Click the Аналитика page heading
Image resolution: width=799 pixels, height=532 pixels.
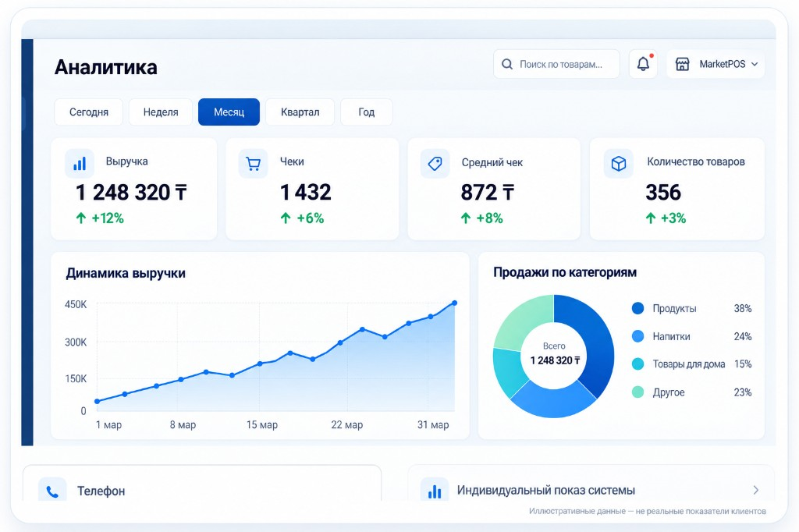point(106,67)
